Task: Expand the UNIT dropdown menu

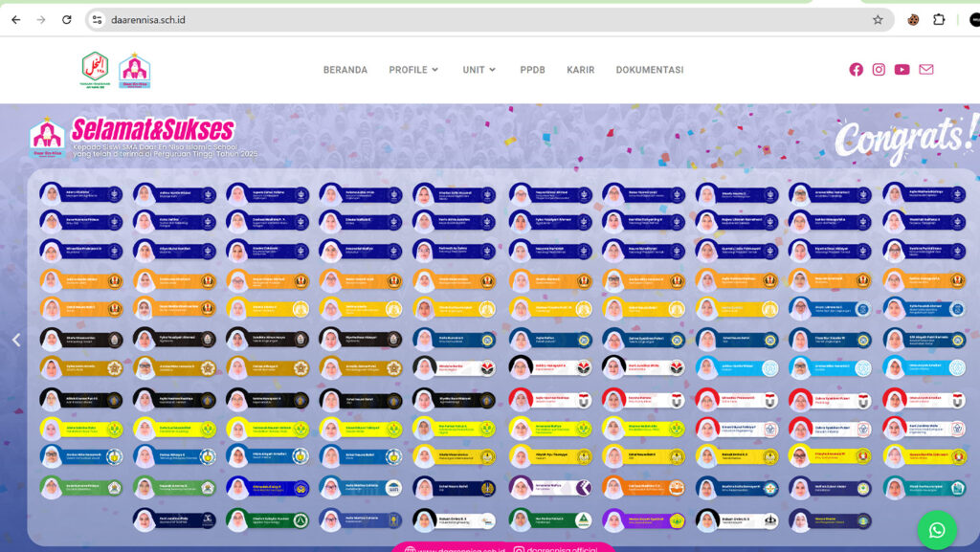Action: (x=479, y=70)
